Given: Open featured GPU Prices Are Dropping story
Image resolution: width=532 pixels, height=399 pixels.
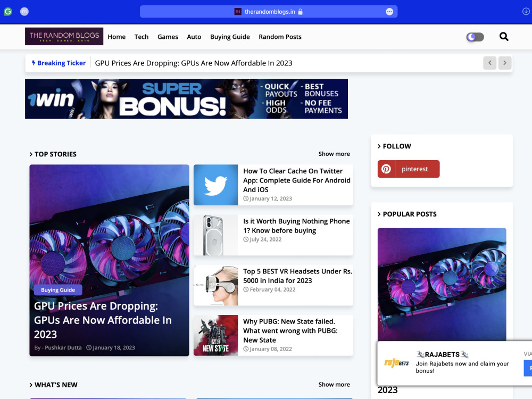Looking at the screenshot, I should pyautogui.click(x=103, y=320).
